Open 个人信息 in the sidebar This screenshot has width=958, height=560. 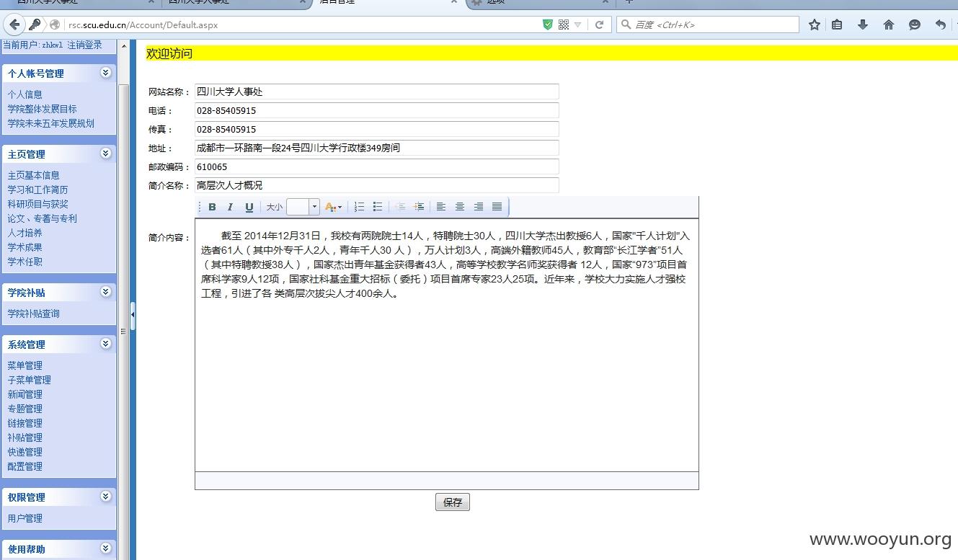25,94
